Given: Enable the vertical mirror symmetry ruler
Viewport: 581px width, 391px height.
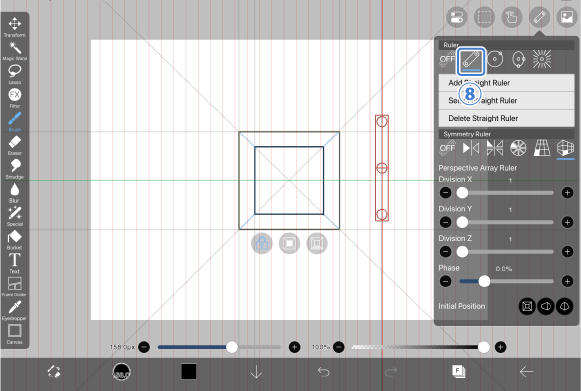Looking at the screenshot, I should [x=471, y=148].
